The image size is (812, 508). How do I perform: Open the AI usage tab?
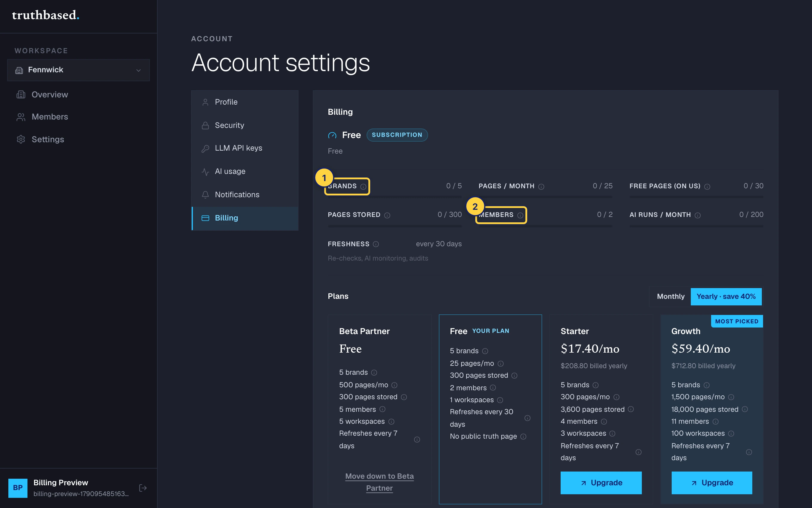pyautogui.click(x=245, y=171)
